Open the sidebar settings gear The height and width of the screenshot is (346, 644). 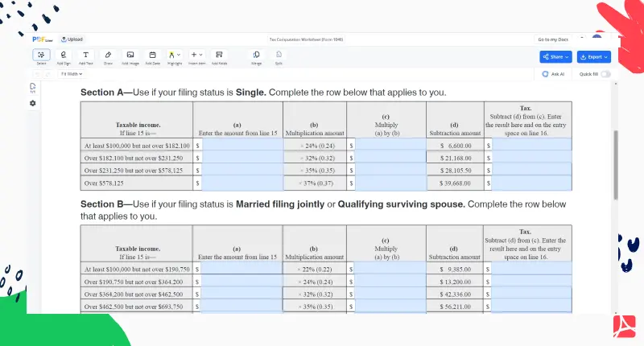[33, 104]
